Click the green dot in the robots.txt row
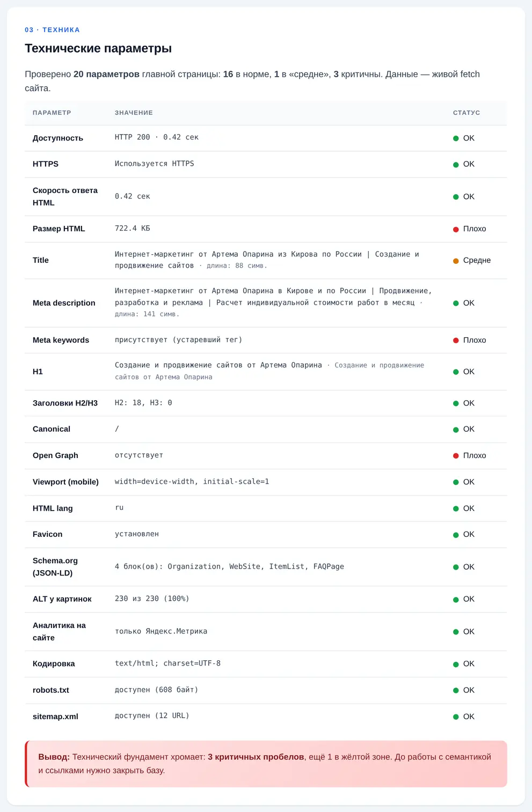 pos(456,691)
